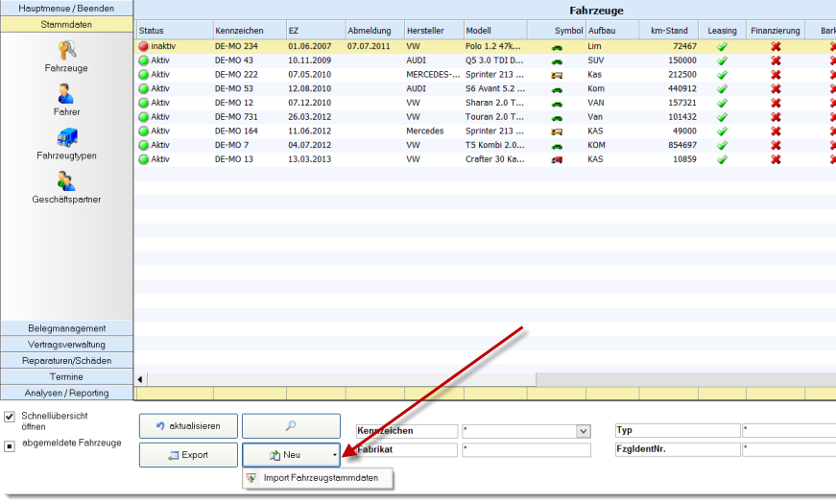The width and height of the screenshot is (836, 504).
Task: Open the Neu button dropdown arrow
Action: pos(334,455)
